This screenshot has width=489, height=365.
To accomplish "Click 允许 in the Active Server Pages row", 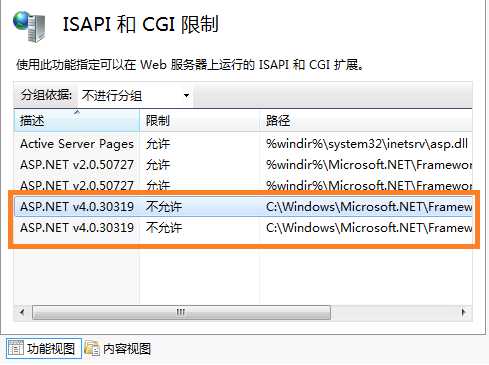I will click(158, 144).
